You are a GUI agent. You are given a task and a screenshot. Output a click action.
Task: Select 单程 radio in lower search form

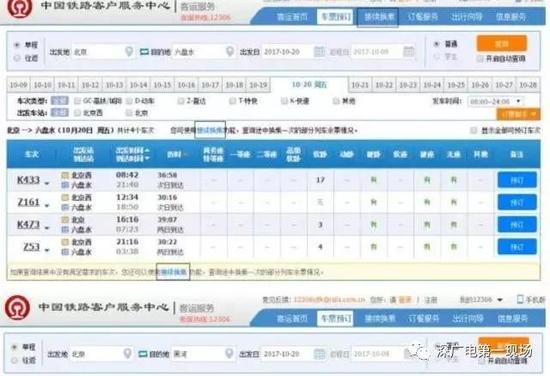pyautogui.click(x=15, y=347)
